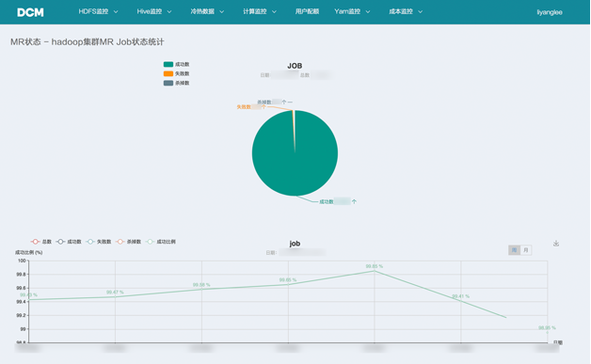Image resolution: width=591 pixels, height=364 pixels.
Task: Click the 99.47 % data point
Action: point(115,297)
